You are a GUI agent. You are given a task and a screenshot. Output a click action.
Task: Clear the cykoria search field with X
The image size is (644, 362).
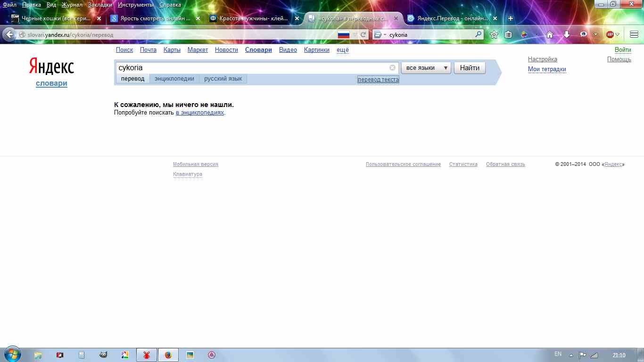click(x=392, y=68)
